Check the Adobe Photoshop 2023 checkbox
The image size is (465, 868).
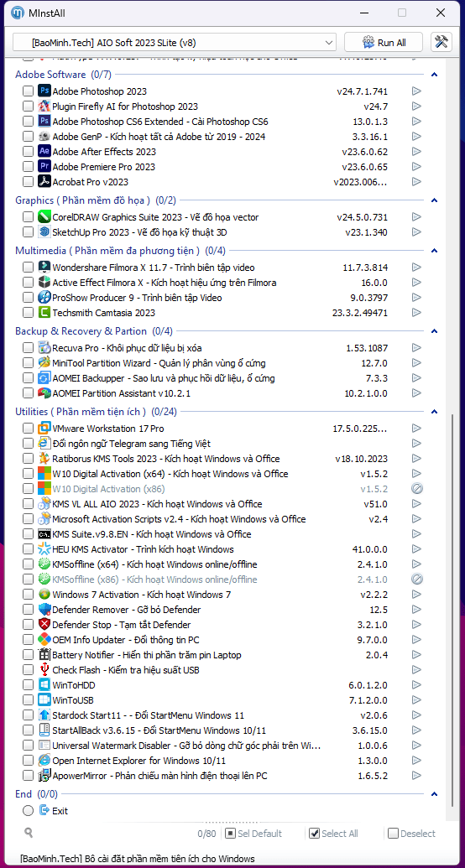click(28, 91)
